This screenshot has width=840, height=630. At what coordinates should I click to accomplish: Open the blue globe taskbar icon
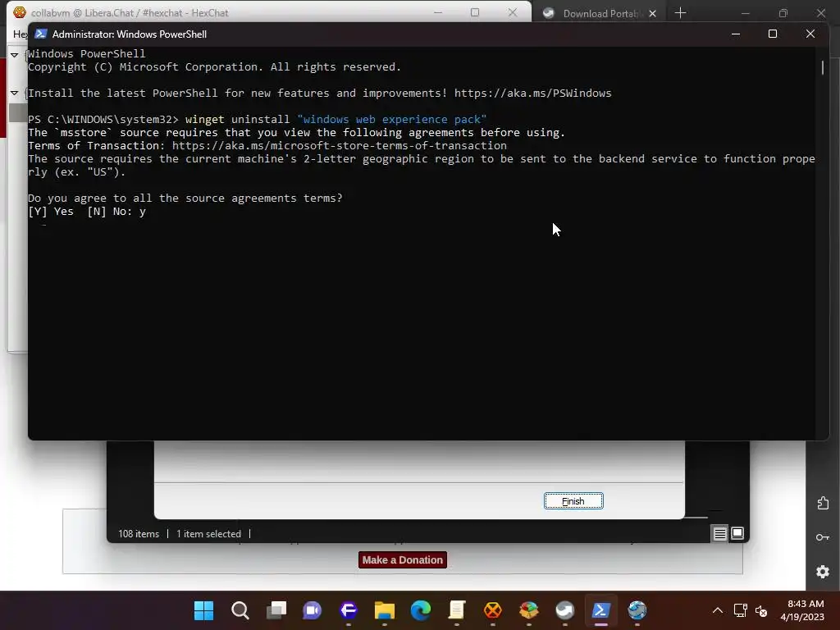pyautogui.click(x=637, y=609)
